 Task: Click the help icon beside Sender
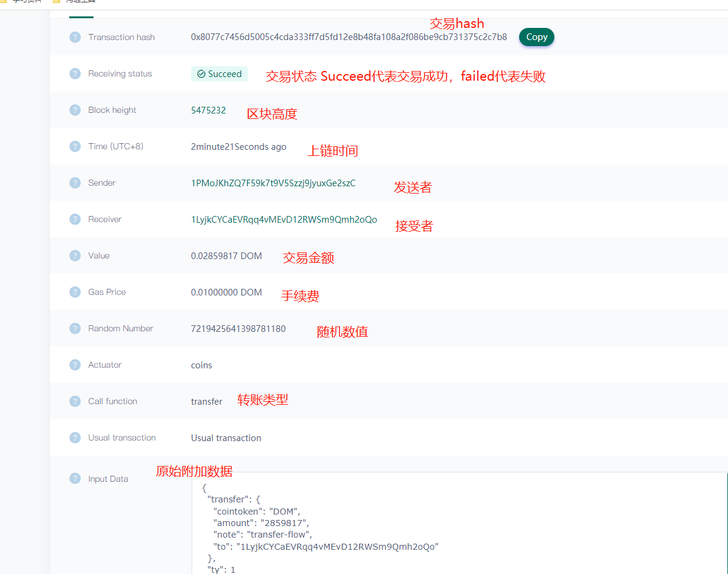point(75,183)
